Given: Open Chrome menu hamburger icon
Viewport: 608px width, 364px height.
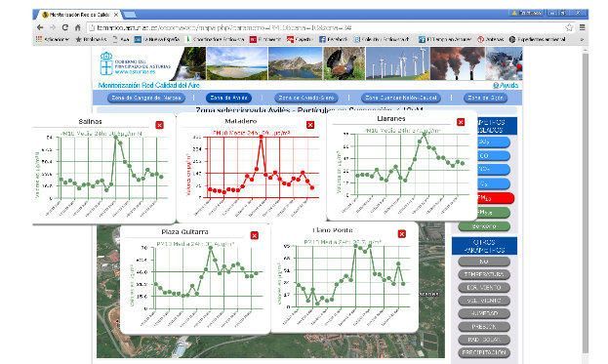Looking at the screenshot, I should [582, 27].
